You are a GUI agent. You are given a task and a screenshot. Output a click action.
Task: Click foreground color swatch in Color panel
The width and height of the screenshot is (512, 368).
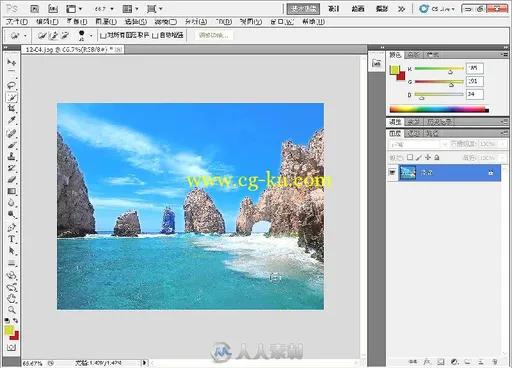click(395, 69)
